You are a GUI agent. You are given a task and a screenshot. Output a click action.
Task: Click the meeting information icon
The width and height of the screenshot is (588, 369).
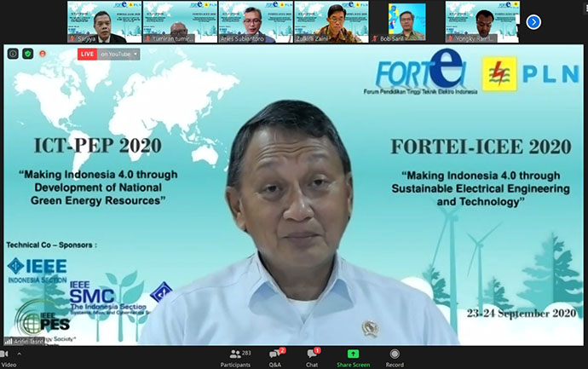click(x=14, y=54)
